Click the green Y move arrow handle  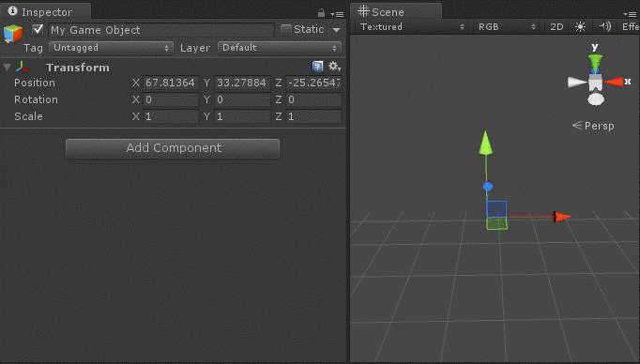[486, 144]
